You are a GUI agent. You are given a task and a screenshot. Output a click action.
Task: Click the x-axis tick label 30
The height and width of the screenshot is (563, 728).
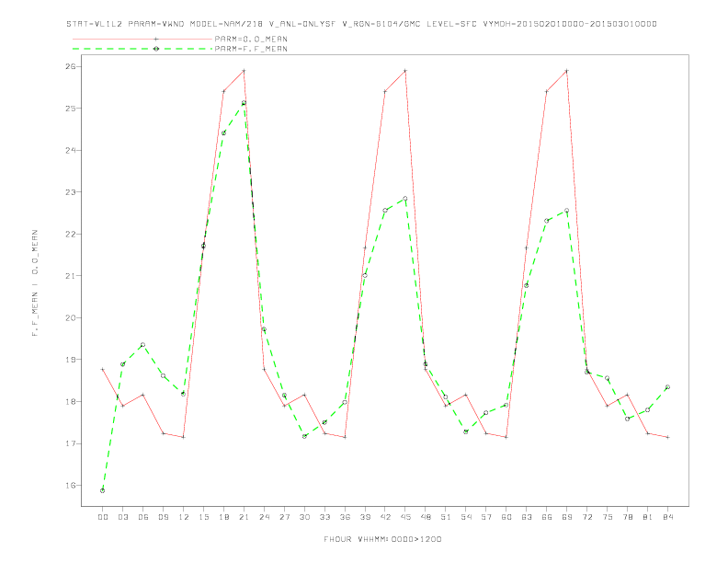pyautogui.click(x=304, y=517)
